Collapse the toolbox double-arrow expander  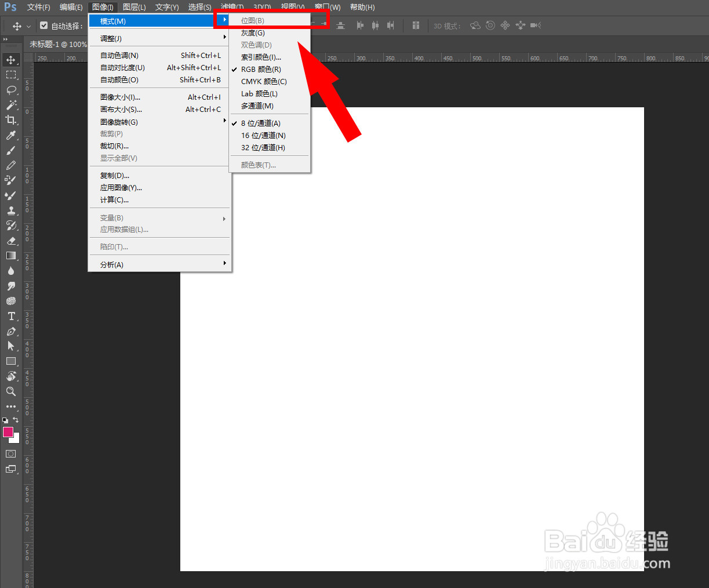tap(6, 39)
